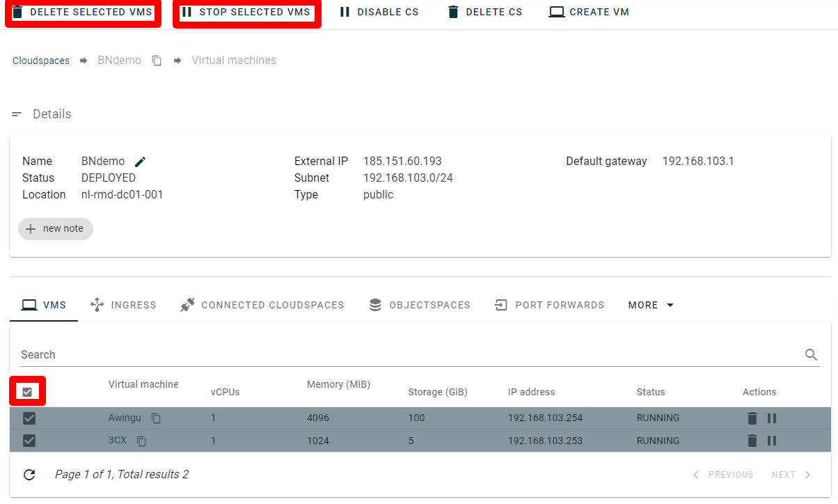Copy the 3CX VM name
Viewport: 838px width, 504px height.
[x=142, y=441]
